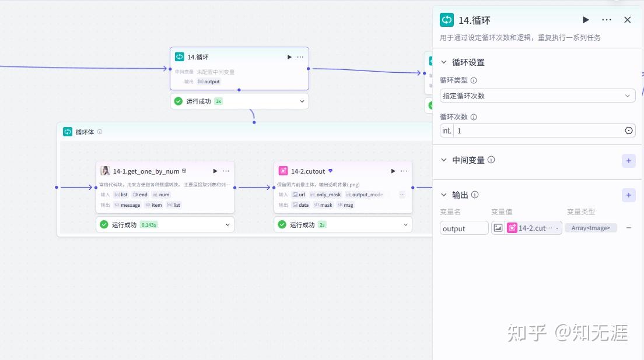Viewport: 644px width, 360px height.
Task: Open more options for 14-2.cutout node
Action: pyautogui.click(x=404, y=171)
